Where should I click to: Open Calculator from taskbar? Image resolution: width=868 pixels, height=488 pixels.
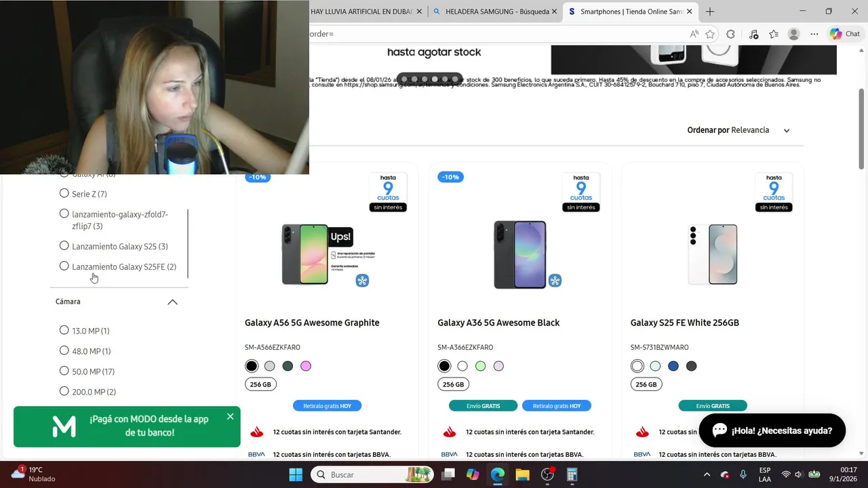point(572,474)
